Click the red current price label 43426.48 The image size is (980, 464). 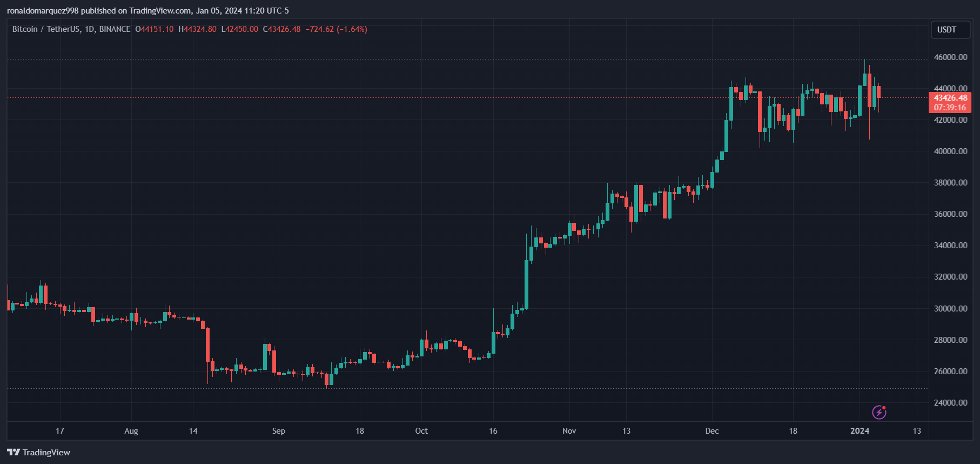[x=950, y=98]
